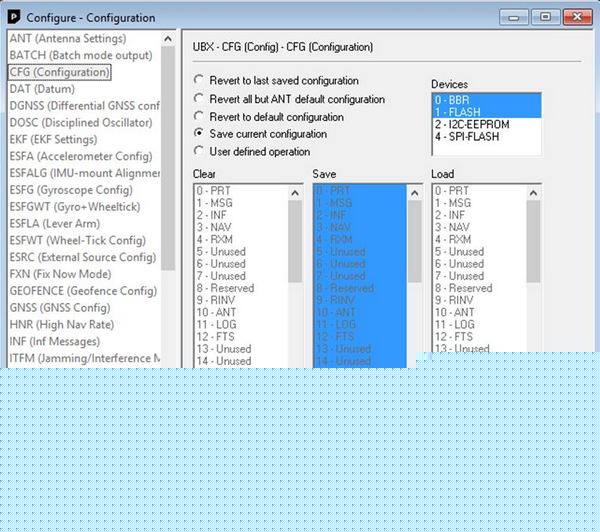Screen dimensions: 600x532
Task: Open GEOFENCE (Geofence Config) item
Action: tap(83, 291)
